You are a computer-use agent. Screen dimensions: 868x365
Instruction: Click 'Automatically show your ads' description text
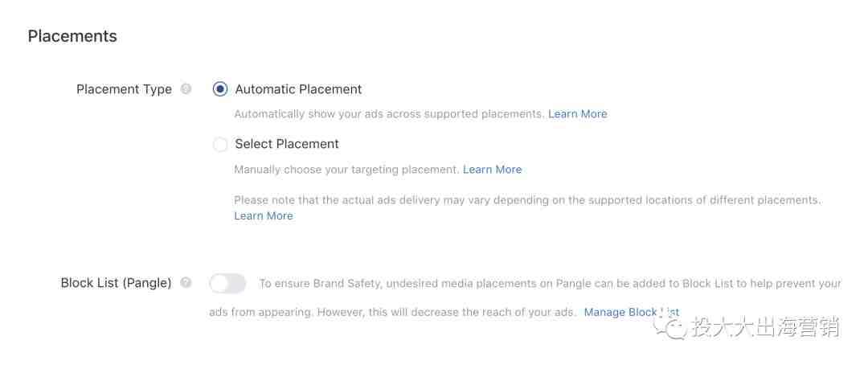[389, 113]
